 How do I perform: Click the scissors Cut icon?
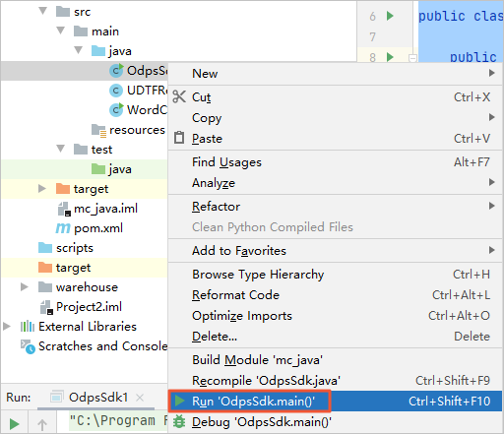coord(179,96)
